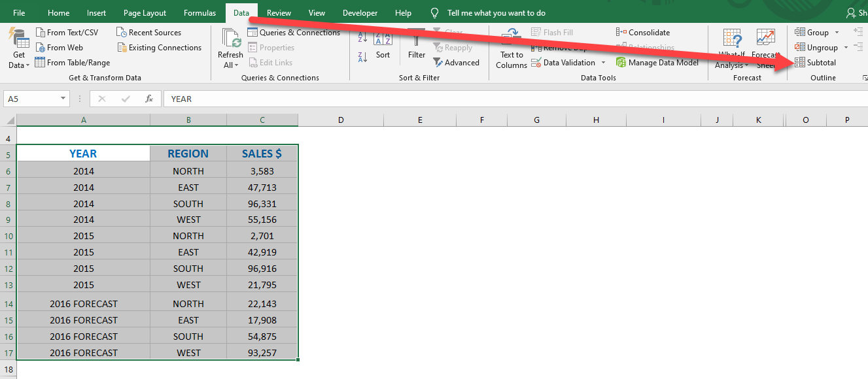Expand the Data Validation dropdown arrow

pos(603,63)
